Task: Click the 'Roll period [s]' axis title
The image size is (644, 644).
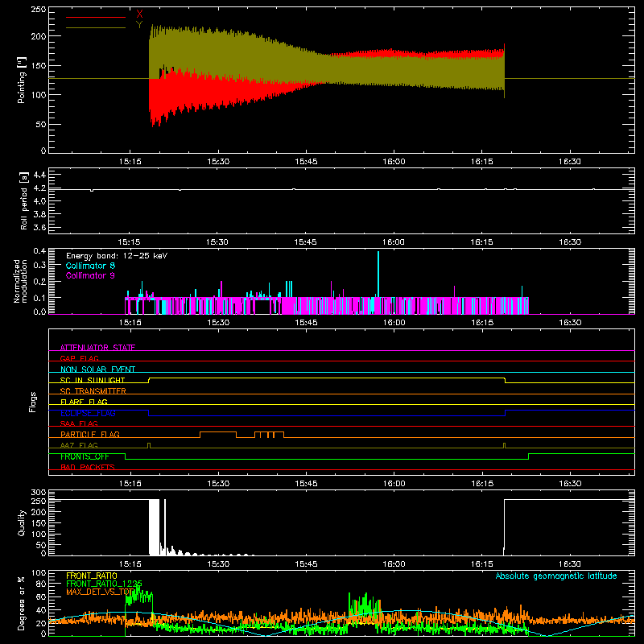Action: 23,200
